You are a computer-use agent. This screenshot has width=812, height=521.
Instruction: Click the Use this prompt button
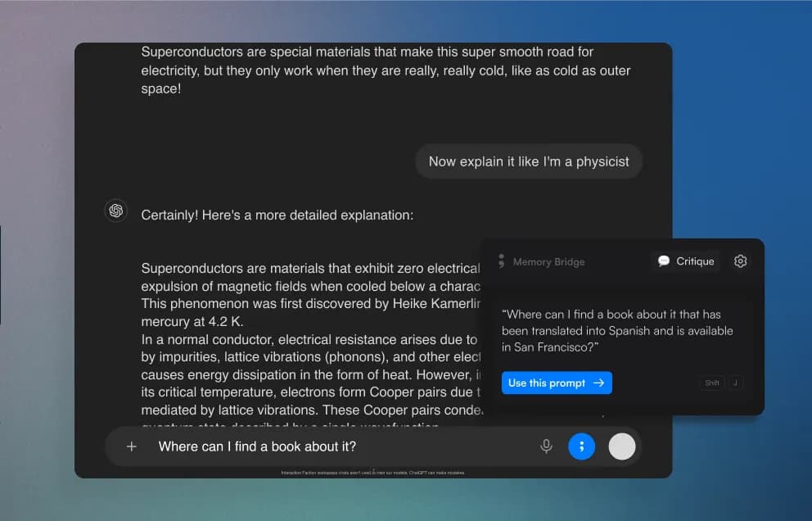tap(556, 383)
